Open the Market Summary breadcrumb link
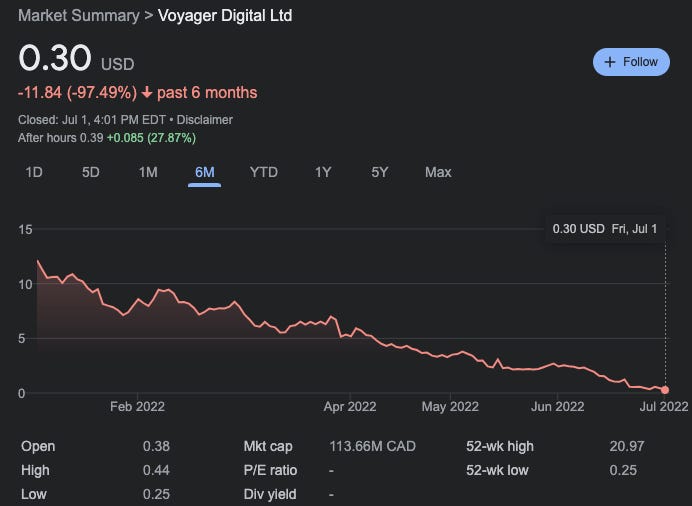Screen dimensions: 692x506 point(79,15)
